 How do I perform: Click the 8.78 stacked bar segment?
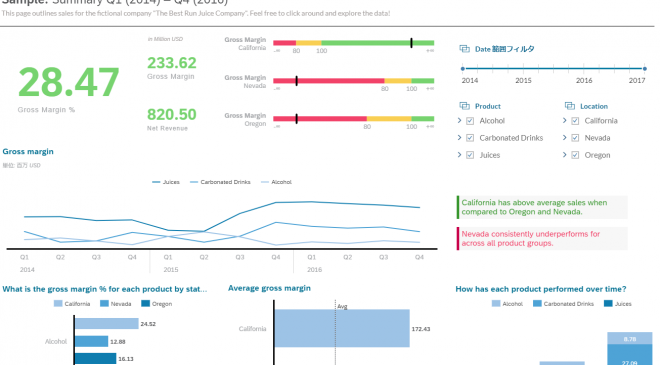point(630,338)
